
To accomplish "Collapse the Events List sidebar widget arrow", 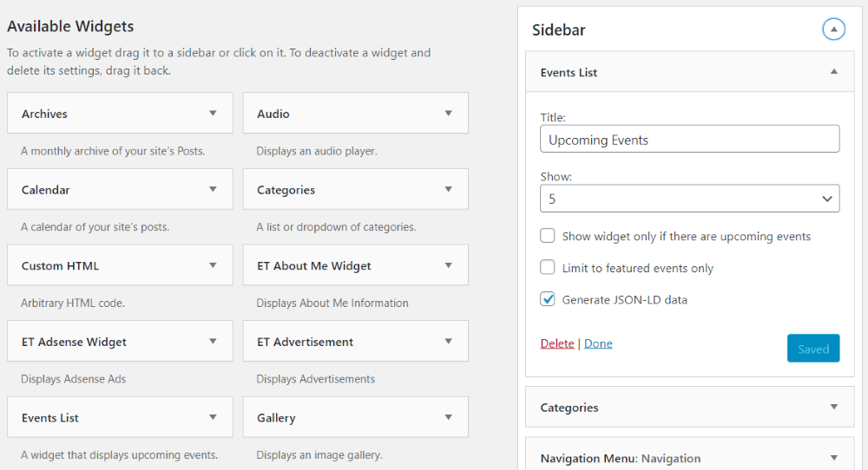I will point(834,72).
